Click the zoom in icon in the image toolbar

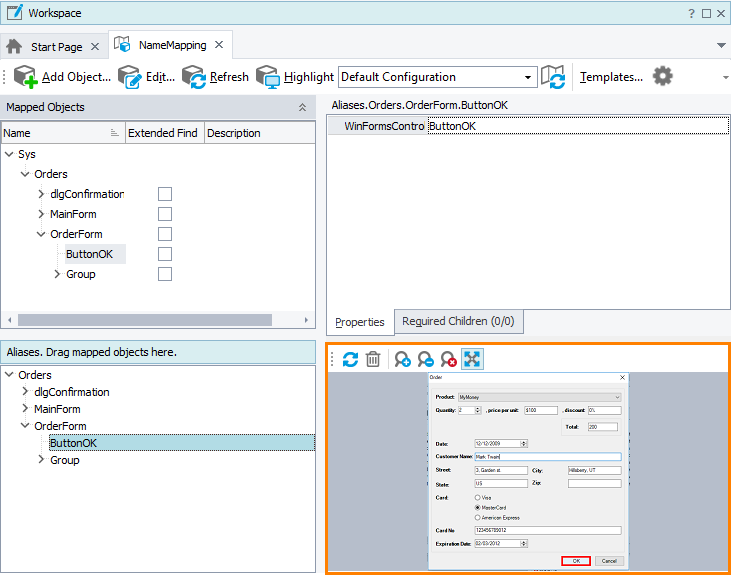(402, 359)
